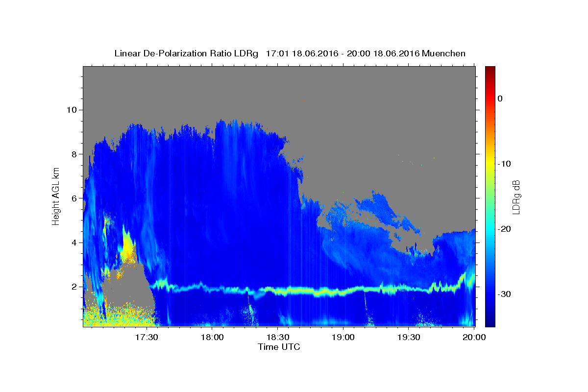Click the 2 km height tick label
Screen dimensions: 588x392
(x=74, y=287)
